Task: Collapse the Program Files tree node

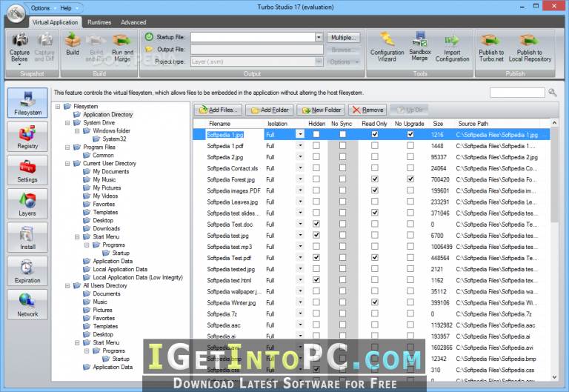Action: coord(67,147)
